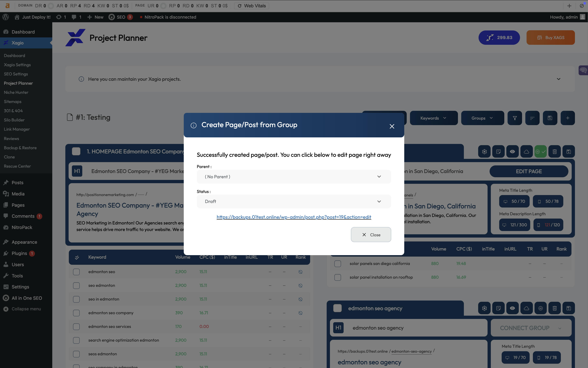Image resolution: width=588 pixels, height=368 pixels.
Task: Delete San Diego group with trash icon
Action: tap(555, 152)
